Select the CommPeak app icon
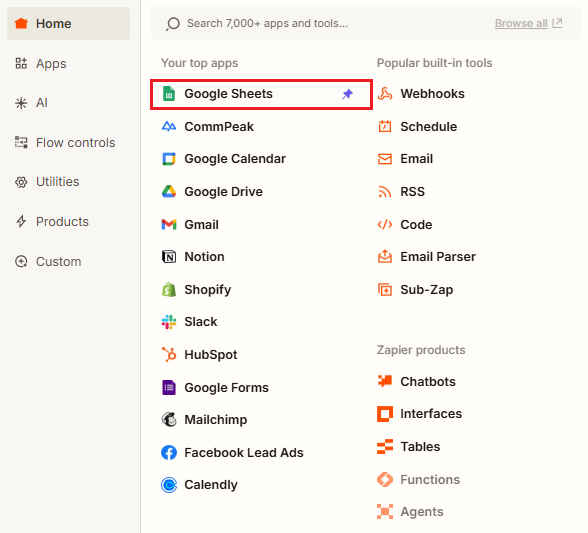 click(x=169, y=126)
